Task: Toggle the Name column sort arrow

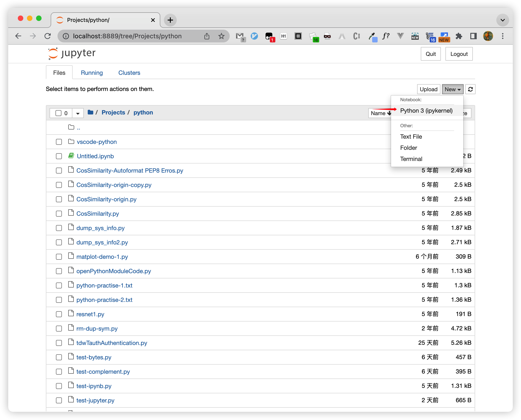Action: point(389,113)
